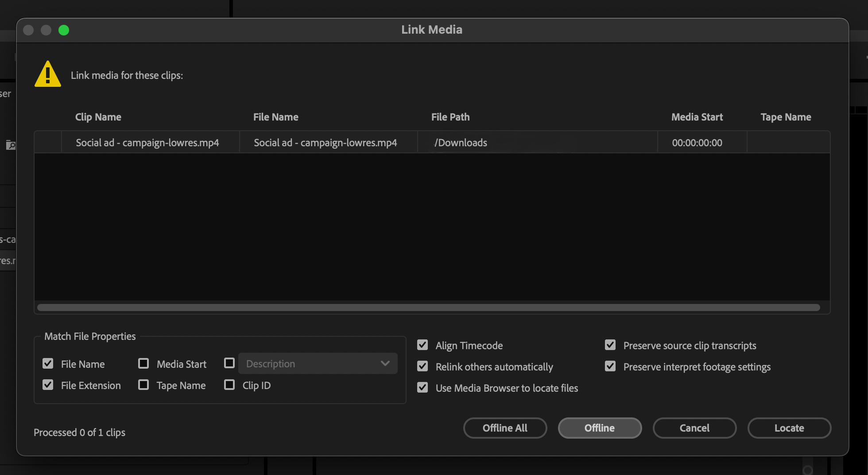Viewport: 868px width, 475px height.
Task: Uncheck the File Name match checkbox
Action: [x=48, y=364]
